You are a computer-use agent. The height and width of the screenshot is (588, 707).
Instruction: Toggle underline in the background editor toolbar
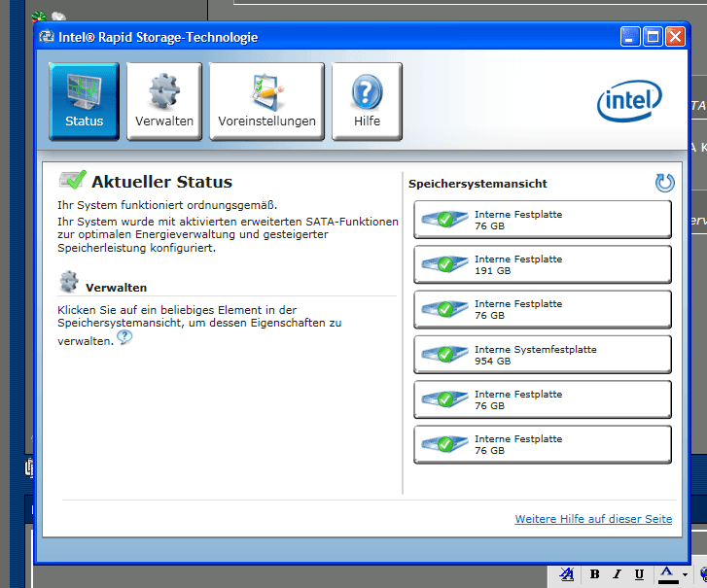[x=639, y=574]
